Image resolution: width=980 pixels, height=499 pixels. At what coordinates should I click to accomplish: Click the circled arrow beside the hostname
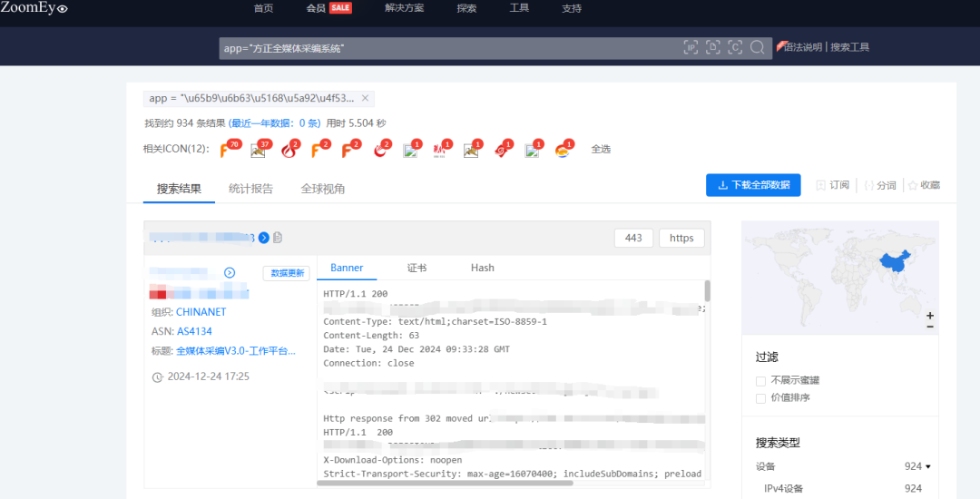pos(230,272)
